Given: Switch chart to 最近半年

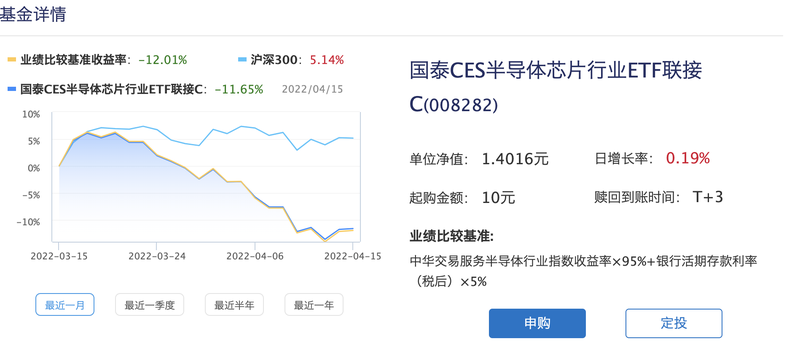Looking at the screenshot, I should (234, 305).
